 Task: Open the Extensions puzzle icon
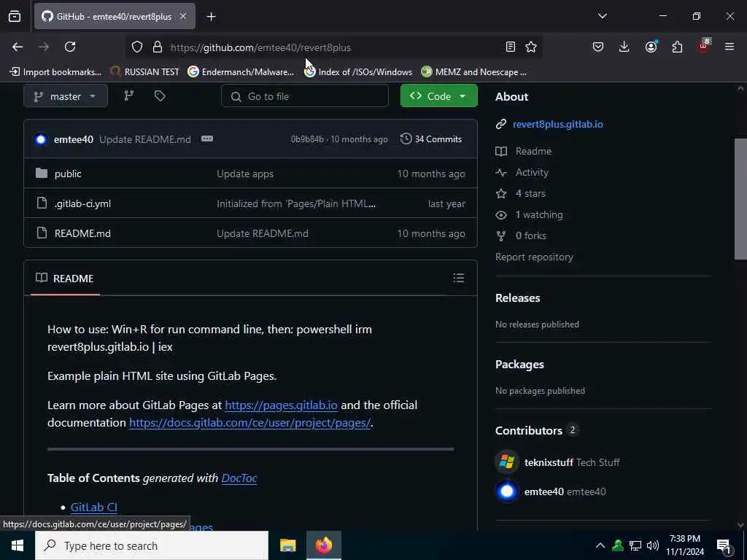[677, 47]
